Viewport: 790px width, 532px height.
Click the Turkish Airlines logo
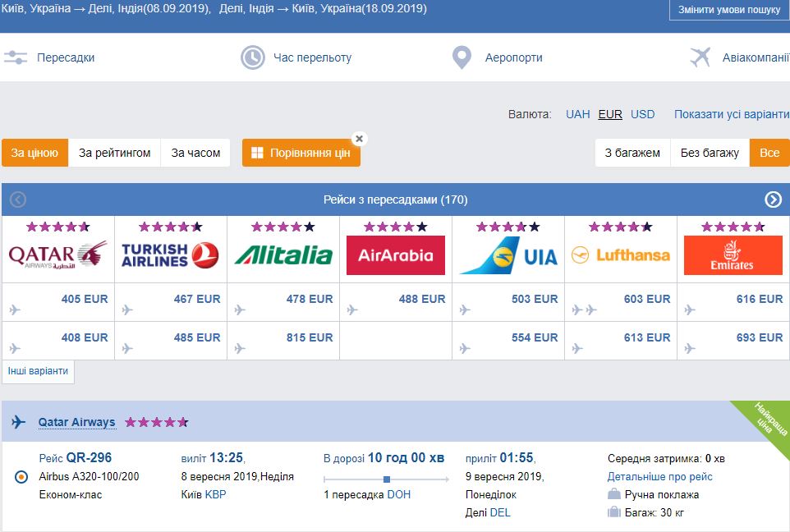coord(170,255)
